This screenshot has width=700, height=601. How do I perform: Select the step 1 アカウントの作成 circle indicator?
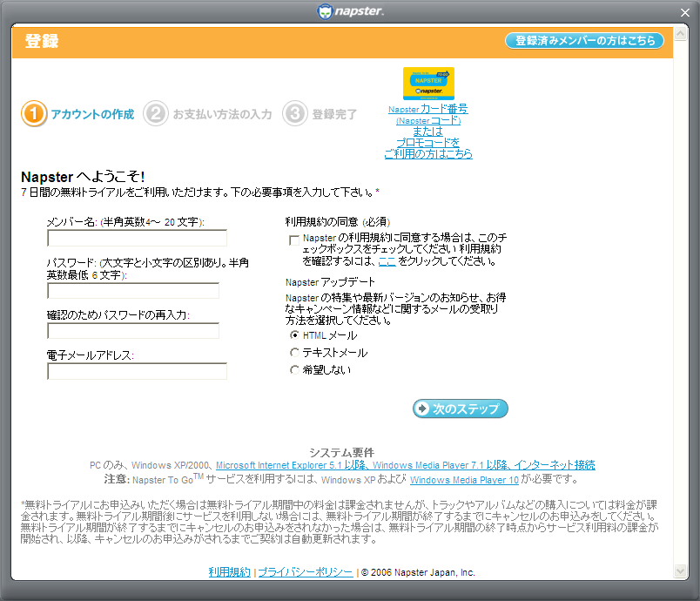33,114
